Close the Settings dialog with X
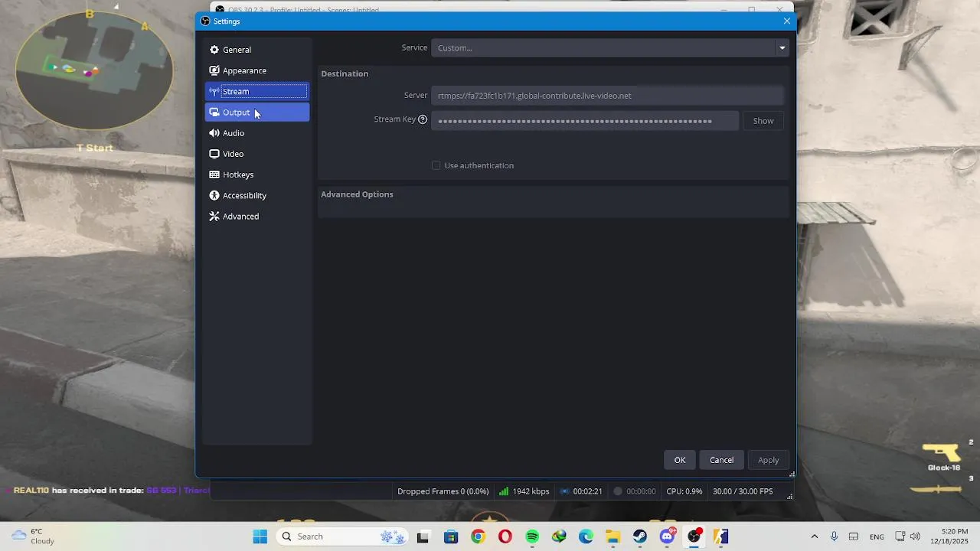This screenshot has width=980, height=551. click(x=786, y=21)
